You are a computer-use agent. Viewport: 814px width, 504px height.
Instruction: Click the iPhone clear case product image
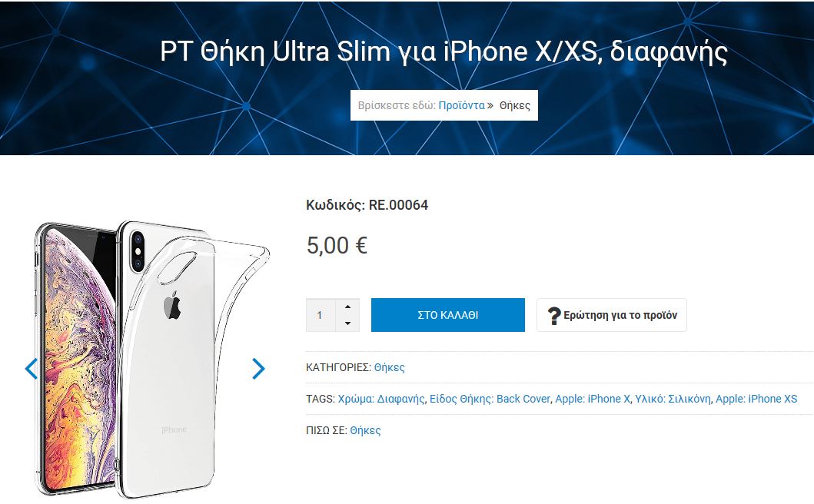point(151,360)
